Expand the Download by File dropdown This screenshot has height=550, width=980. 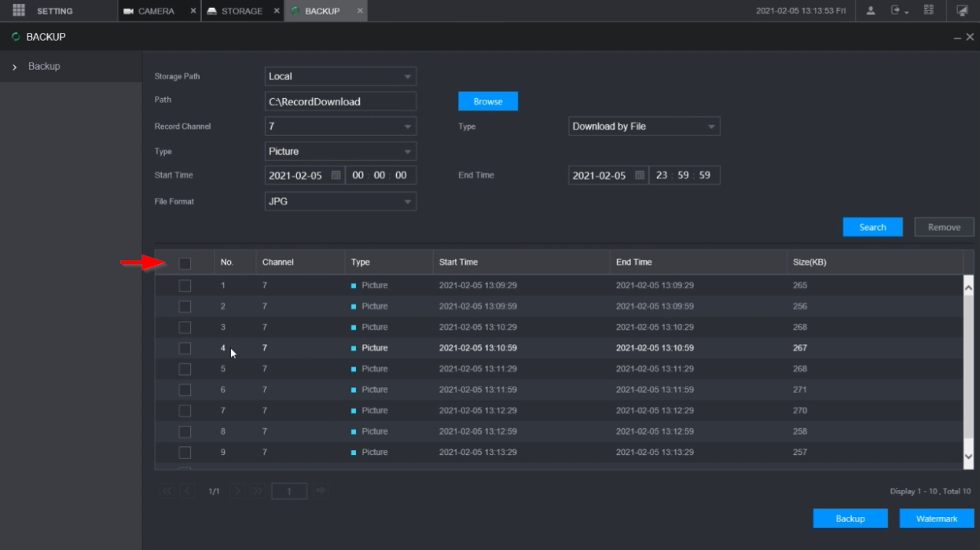tap(644, 126)
